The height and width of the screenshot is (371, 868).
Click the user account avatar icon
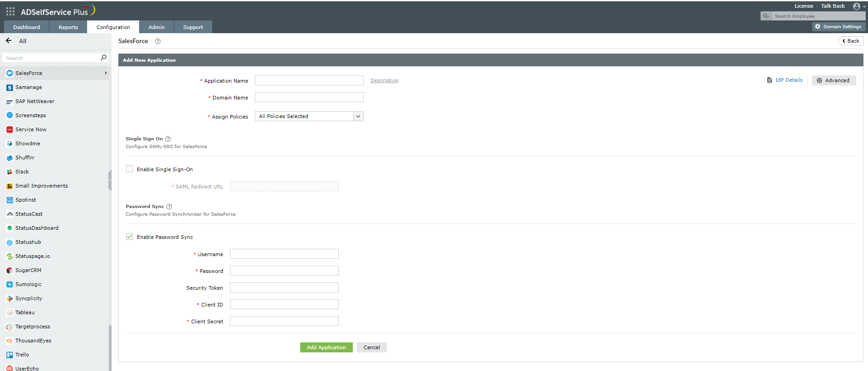(x=856, y=6)
